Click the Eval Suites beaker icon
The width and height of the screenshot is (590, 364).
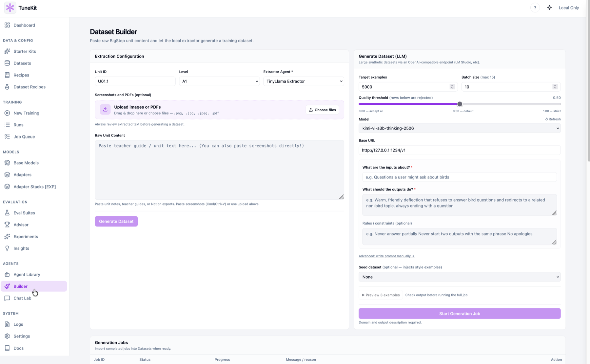coord(7,213)
